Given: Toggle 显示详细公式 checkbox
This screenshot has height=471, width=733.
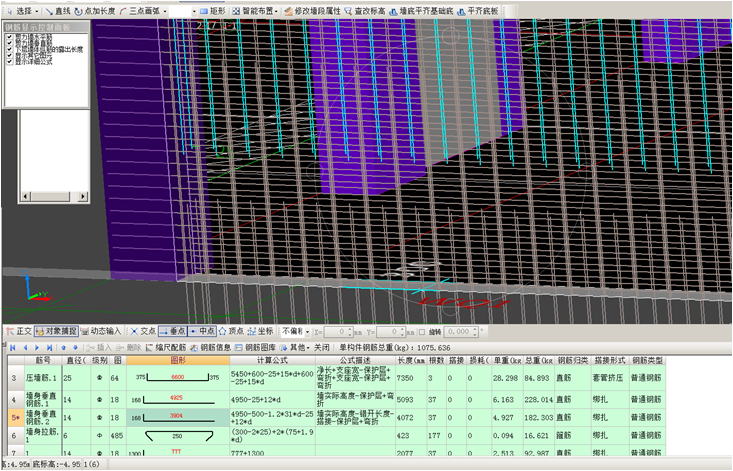Looking at the screenshot, I should pos(10,61).
